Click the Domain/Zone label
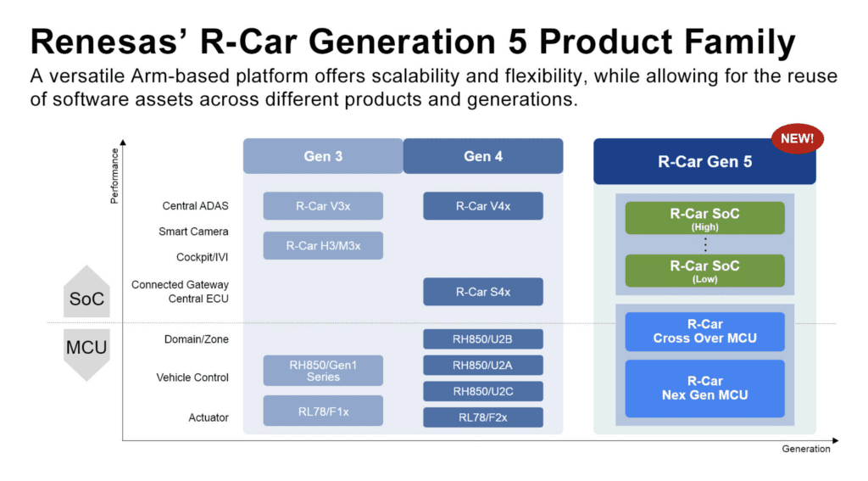The image size is (868, 481). click(196, 339)
